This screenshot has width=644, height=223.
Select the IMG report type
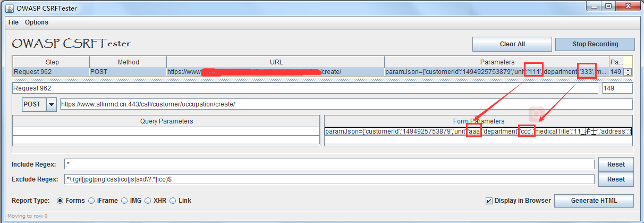132,201
